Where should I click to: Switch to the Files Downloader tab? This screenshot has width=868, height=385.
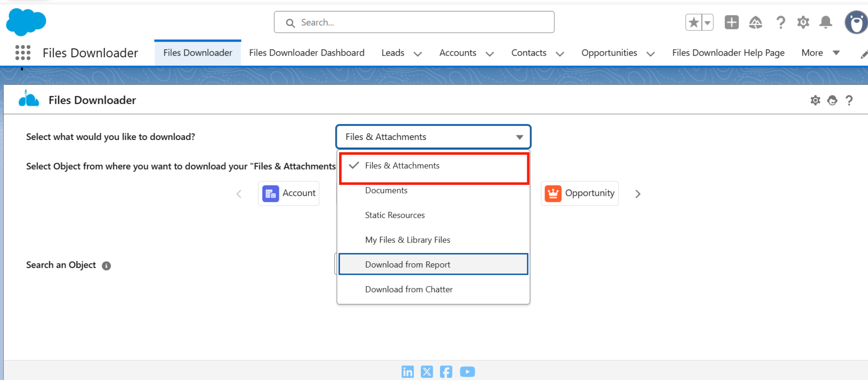point(198,53)
